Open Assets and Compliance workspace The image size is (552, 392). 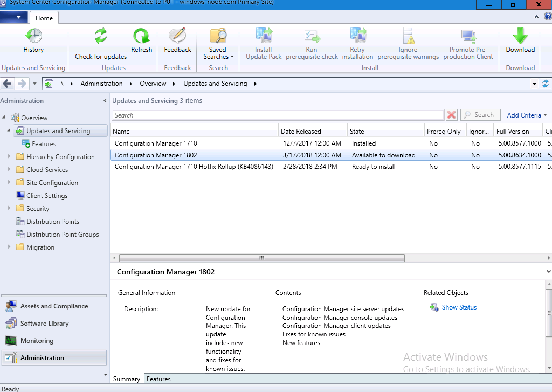[54, 306]
